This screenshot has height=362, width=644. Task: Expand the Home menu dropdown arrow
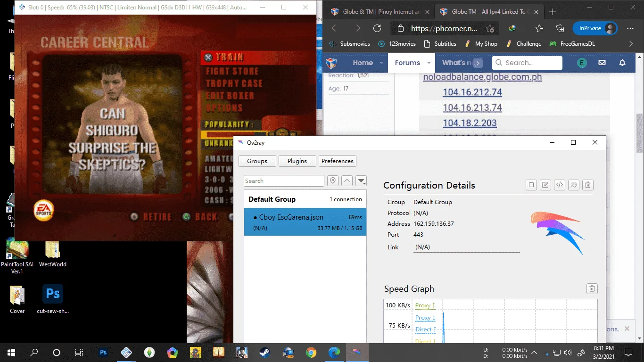pyautogui.click(x=381, y=63)
